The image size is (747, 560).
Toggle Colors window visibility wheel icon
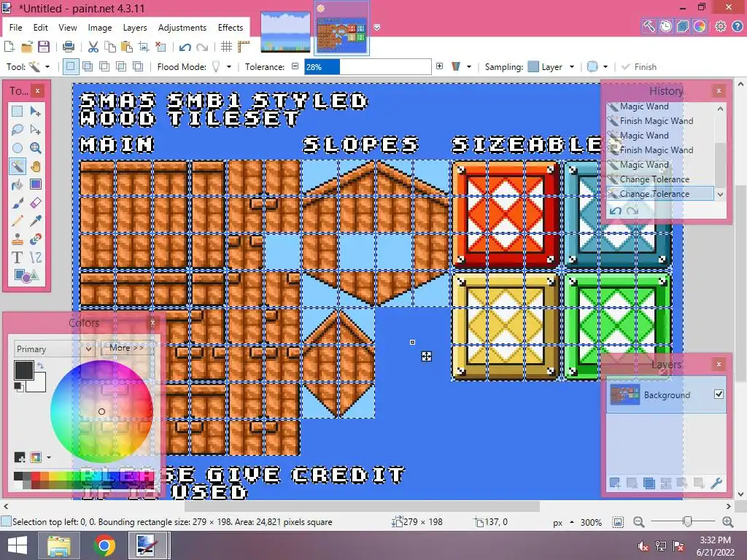click(x=700, y=26)
